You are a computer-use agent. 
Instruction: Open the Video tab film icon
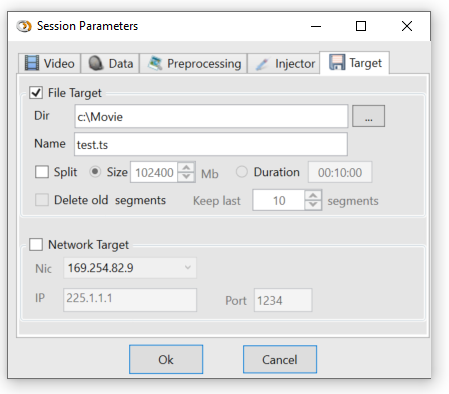pos(32,63)
